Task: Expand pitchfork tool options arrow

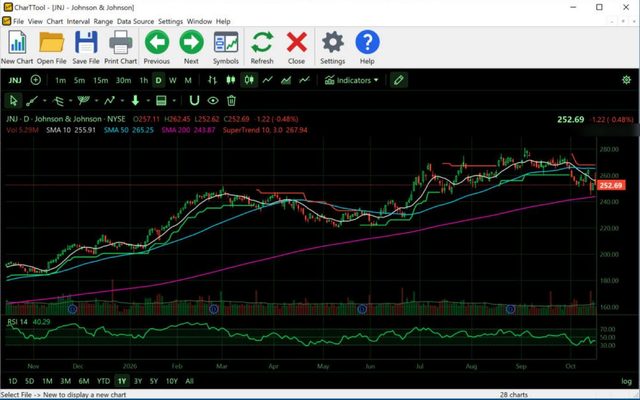Action: point(71,101)
